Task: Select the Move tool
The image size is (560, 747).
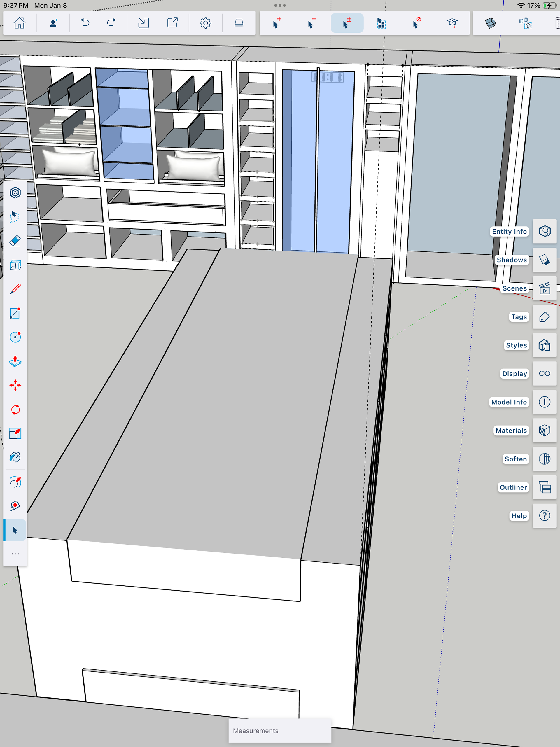Action: coord(15,385)
